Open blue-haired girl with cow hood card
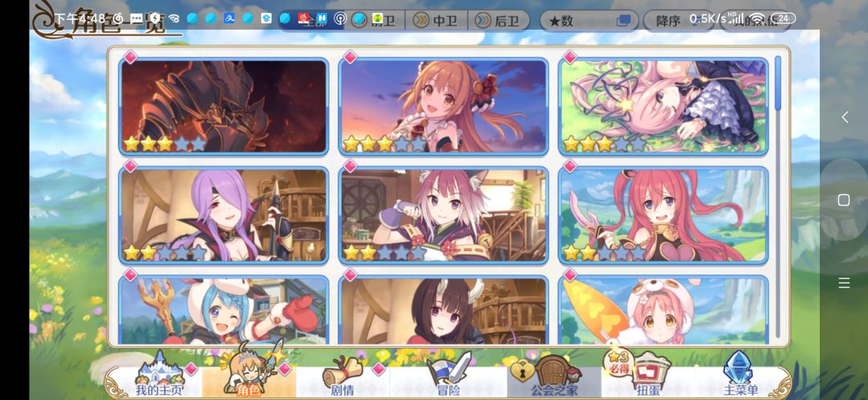This screenshot has height=400, width=868. (x=223, y=310)
